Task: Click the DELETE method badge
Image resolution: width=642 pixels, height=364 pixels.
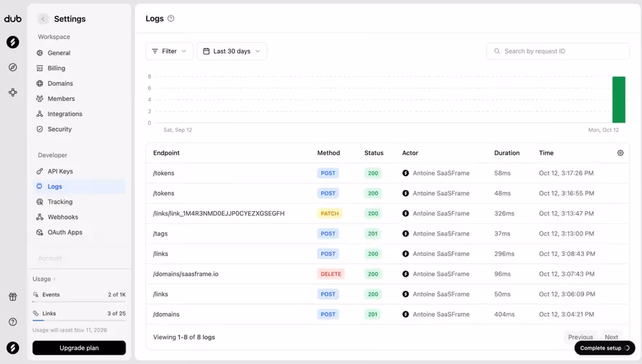Action: click(x=331, y=274)
